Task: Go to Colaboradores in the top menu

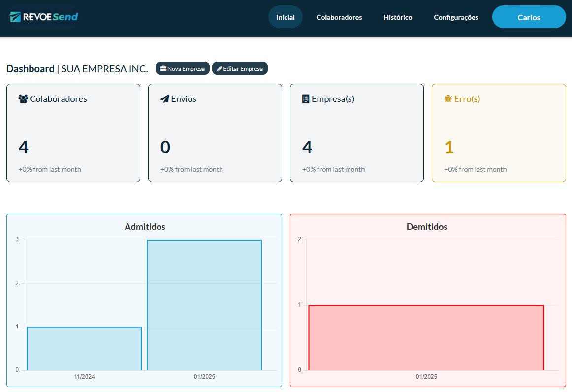Action: coord(339,17)
